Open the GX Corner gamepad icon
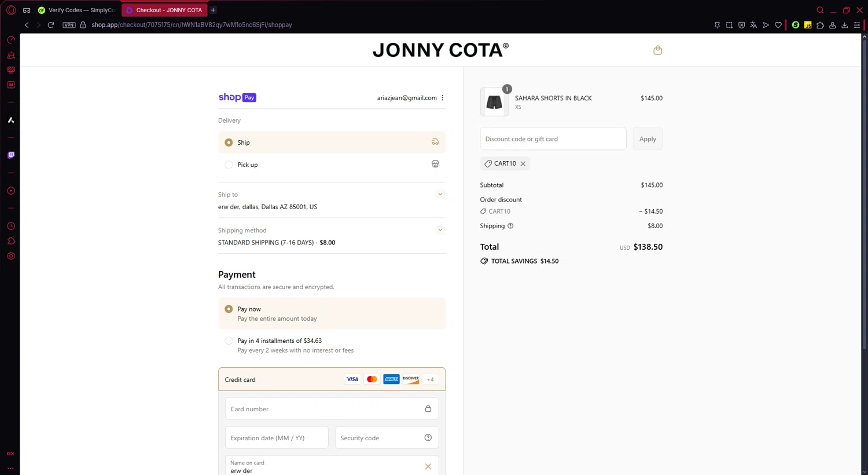The height and width of the screenshot is (475, 868). pos(27,10)
